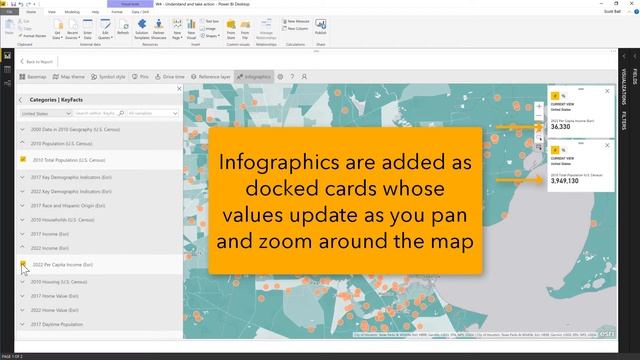
Task: Collapse 2022 Income (Esri) category
Action: pyautogui.click(x=22, y=248)
